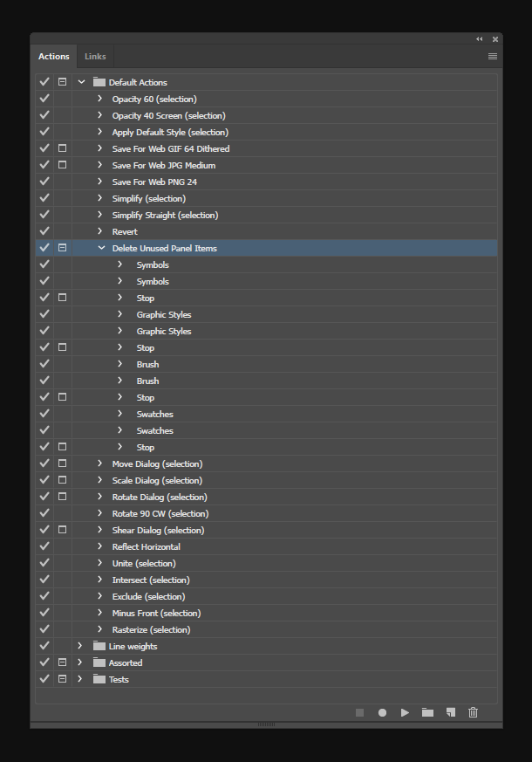Image resolution: width=532 pixels, height=762 pixels.
Task: Click the Stop Playing/Recording button
Action: pos(359,712)
